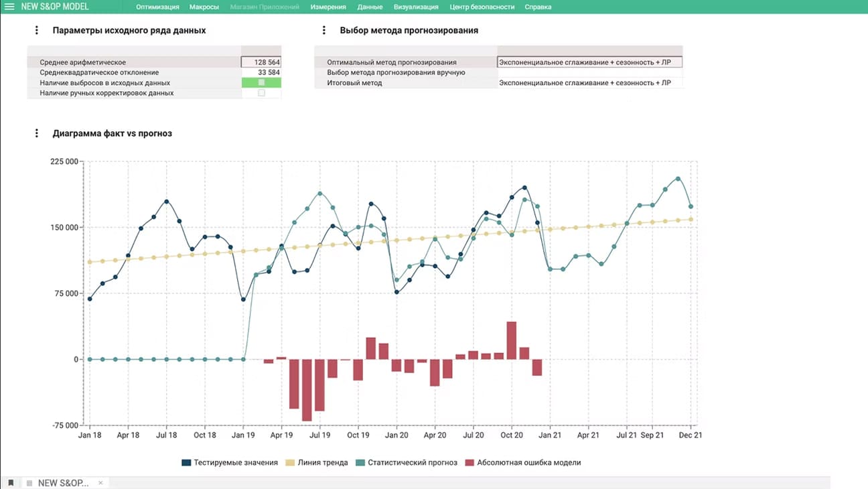Open the Центр безопасности menu
Screen dimensions: 868x489
(482, 7)
